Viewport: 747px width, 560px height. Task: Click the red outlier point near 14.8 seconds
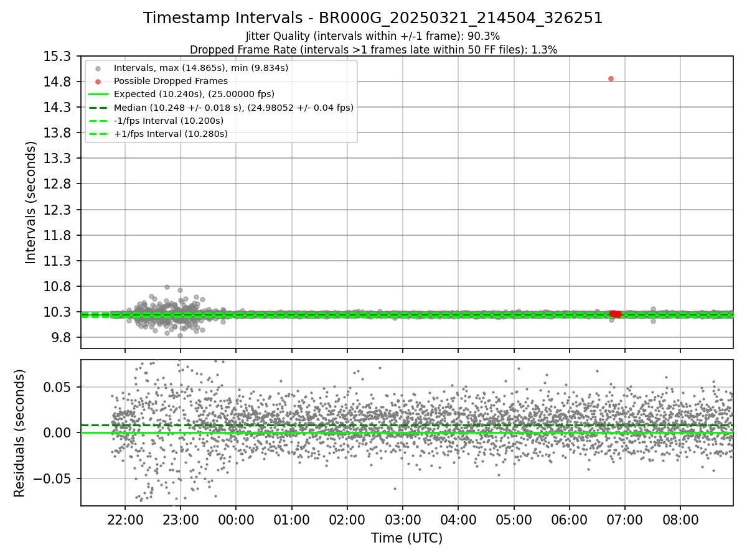[x=611, y=78]
